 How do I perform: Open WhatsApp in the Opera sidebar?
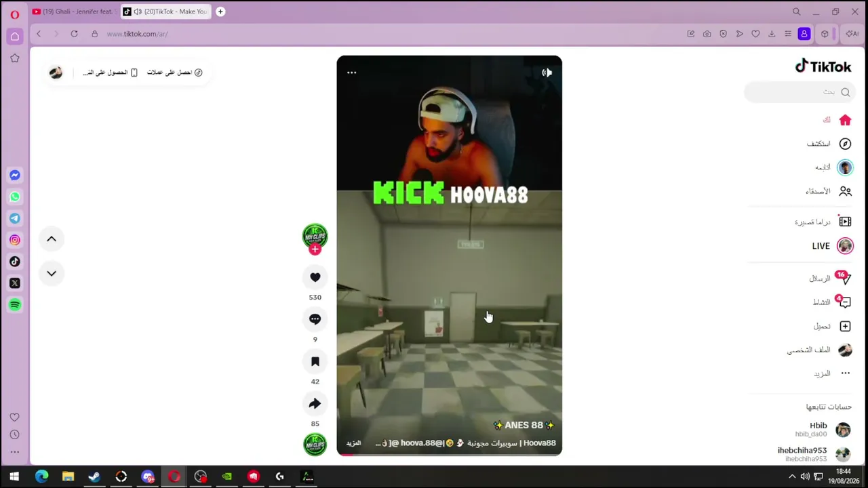(15, 197)
